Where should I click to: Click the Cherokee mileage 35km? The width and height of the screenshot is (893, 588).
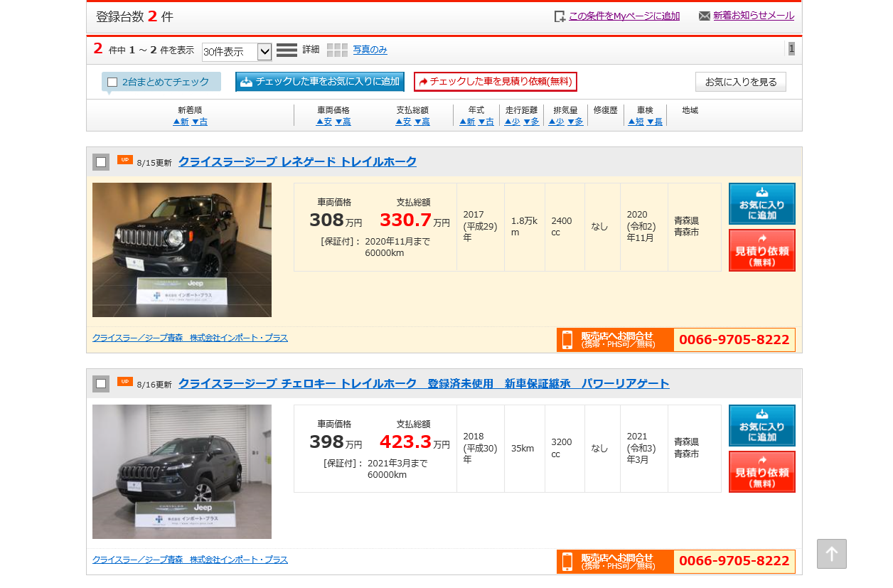523,448
